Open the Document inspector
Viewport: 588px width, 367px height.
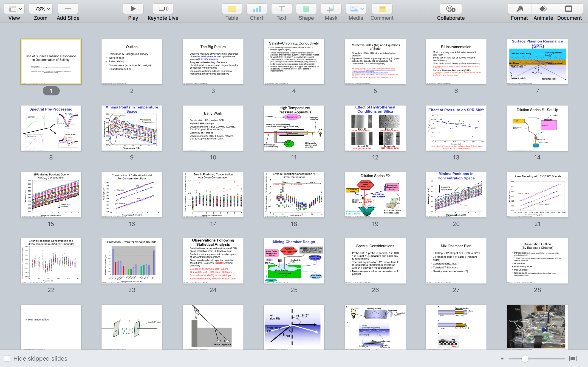click(569, 9)
